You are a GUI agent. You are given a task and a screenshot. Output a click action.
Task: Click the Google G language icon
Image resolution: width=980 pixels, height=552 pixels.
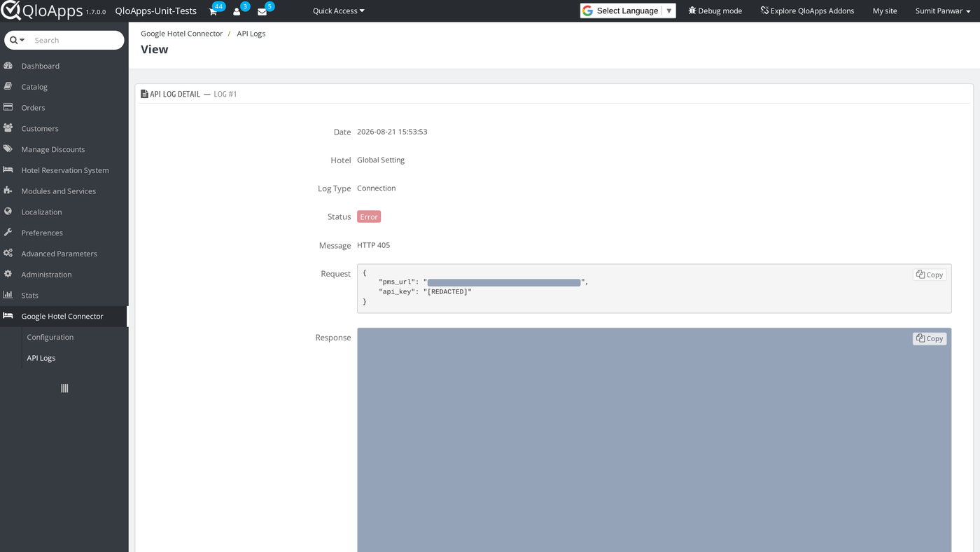588,11
